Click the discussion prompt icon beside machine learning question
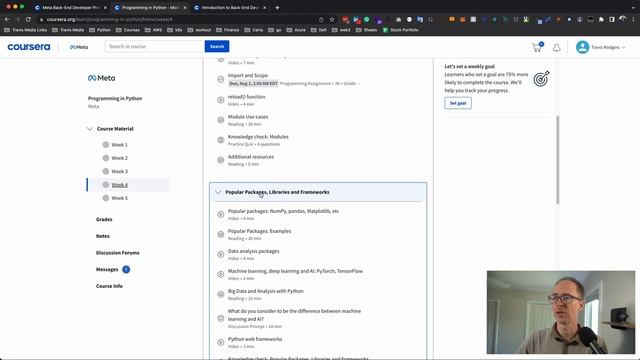640x360 pixels. tap(220, 318)
